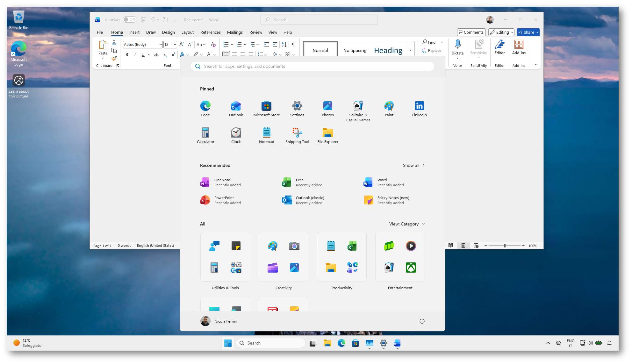Open the font name combo box
The image size is (632, 364).
[142, 45]
